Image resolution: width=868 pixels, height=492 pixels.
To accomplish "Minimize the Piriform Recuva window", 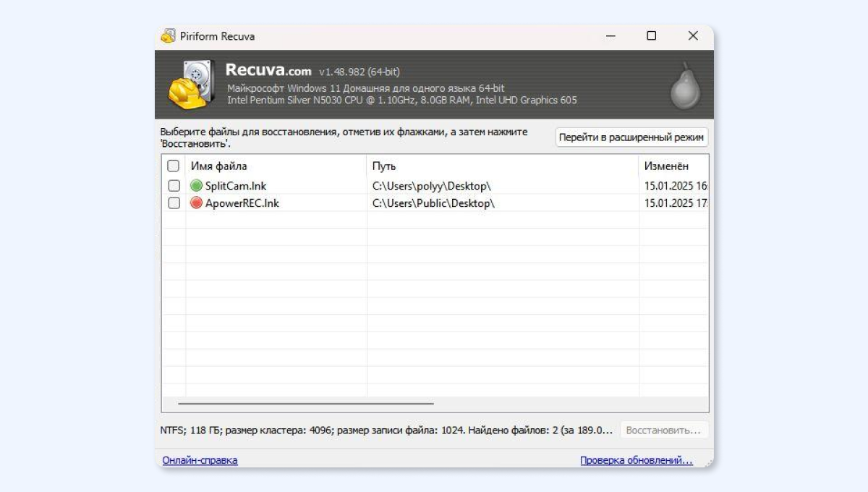I will pos(610,36).
